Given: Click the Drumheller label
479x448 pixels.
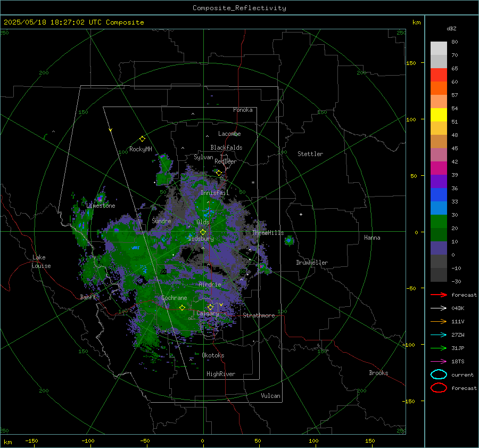Looking at the screenshot, I should coord(312,263).
